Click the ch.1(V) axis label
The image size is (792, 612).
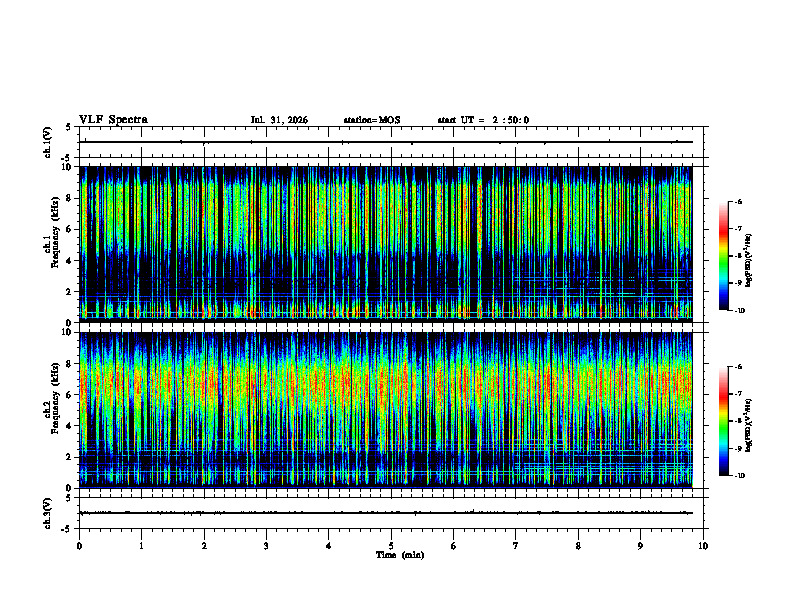coord(48,142)
